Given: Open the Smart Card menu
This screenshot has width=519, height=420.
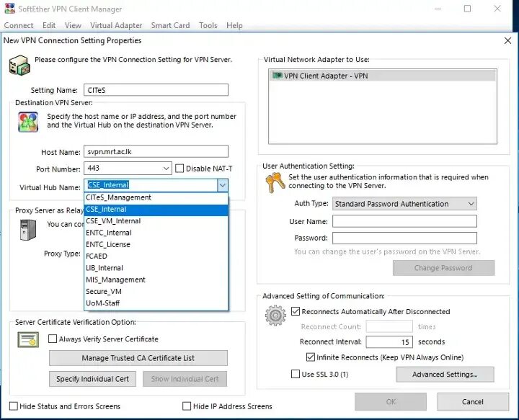Looking at the screenshot, I should click(x=170, y=25).
